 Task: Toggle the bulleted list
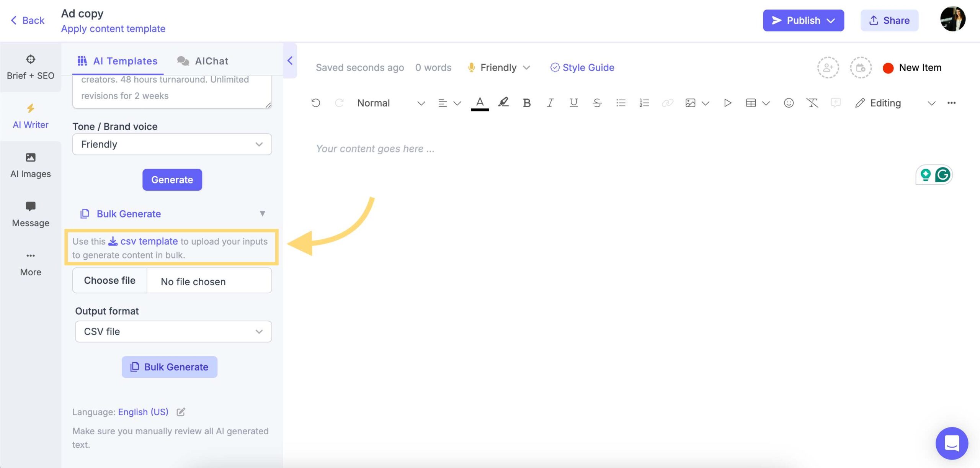[x=621, y=103]
